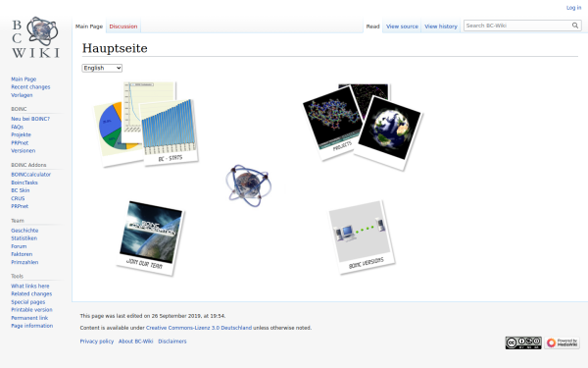Open Printable version link
588x368 pixels.
(31, 310)
